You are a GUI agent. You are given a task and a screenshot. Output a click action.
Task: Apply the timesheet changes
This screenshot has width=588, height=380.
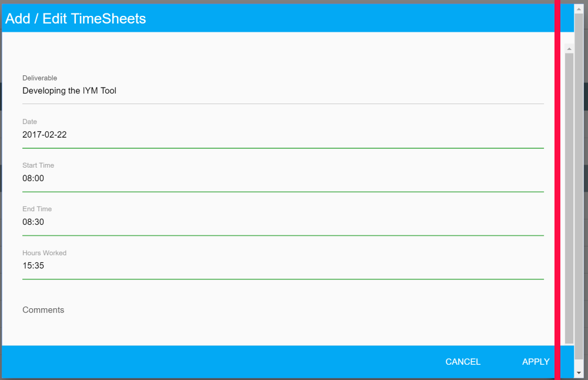(536, 362)
